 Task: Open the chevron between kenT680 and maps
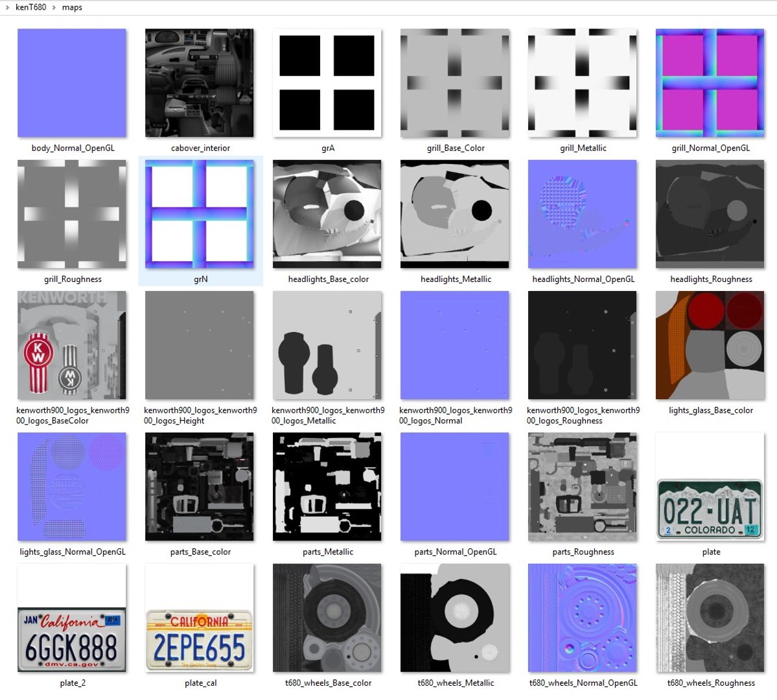click(x=54, y=7)
